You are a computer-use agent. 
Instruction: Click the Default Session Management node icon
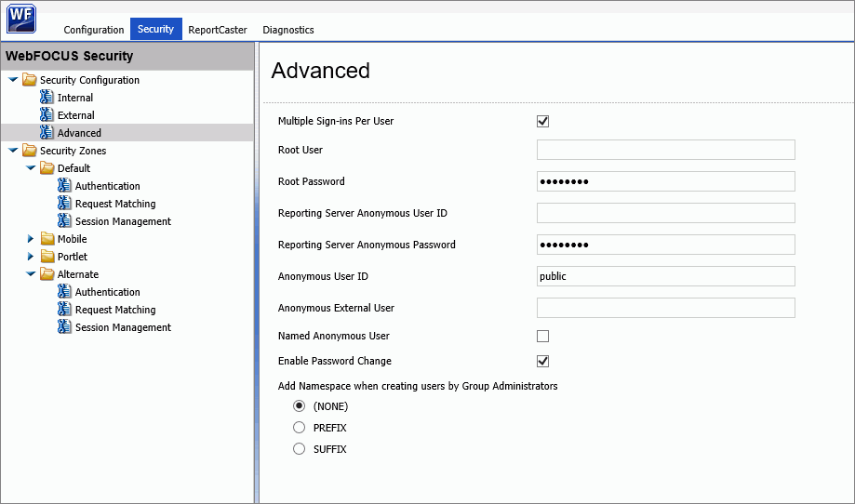coord(64,220)
